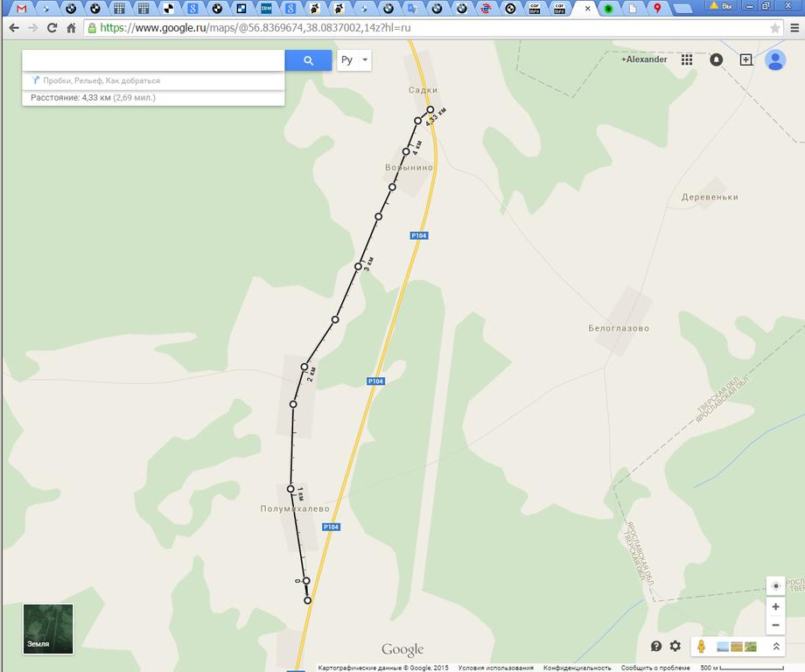Screen dimensions: 805x672
Task: Open Google notifications bell
Action: 717,59
